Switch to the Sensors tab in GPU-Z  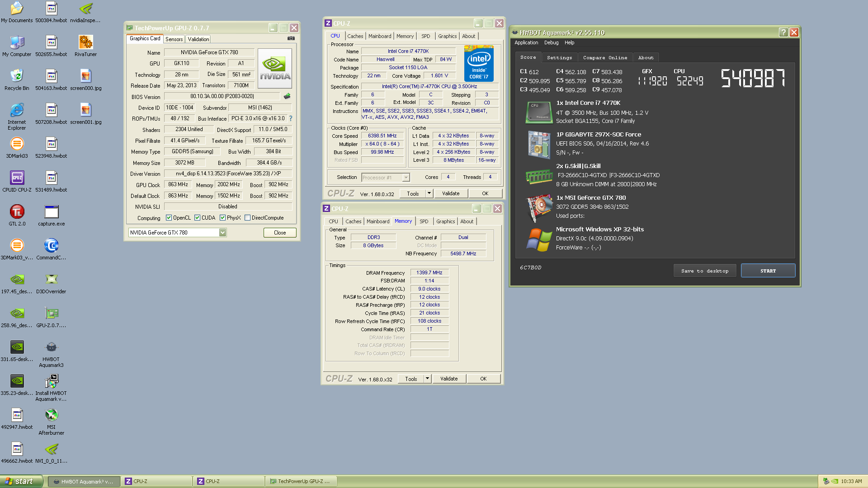(174, 39)
